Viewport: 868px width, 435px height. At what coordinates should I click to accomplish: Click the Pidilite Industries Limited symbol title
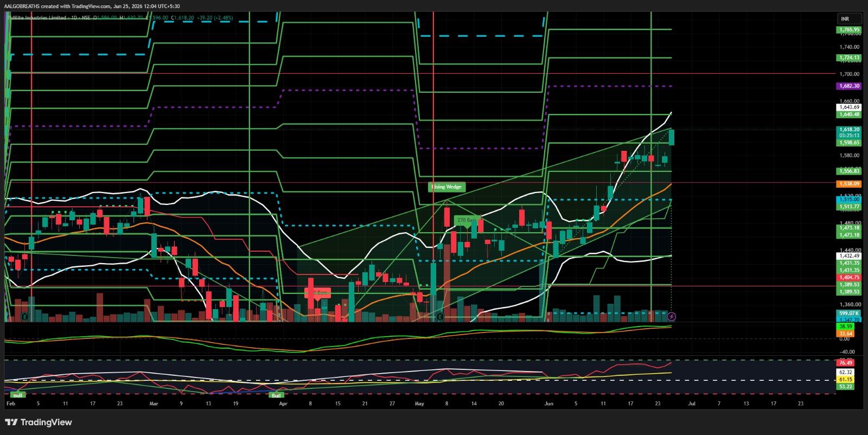(x=36, y=18)
